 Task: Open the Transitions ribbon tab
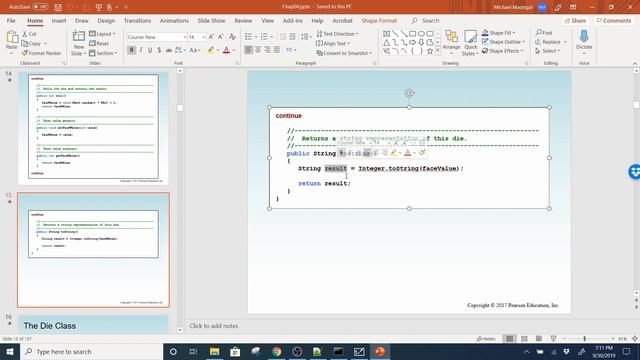137,21
